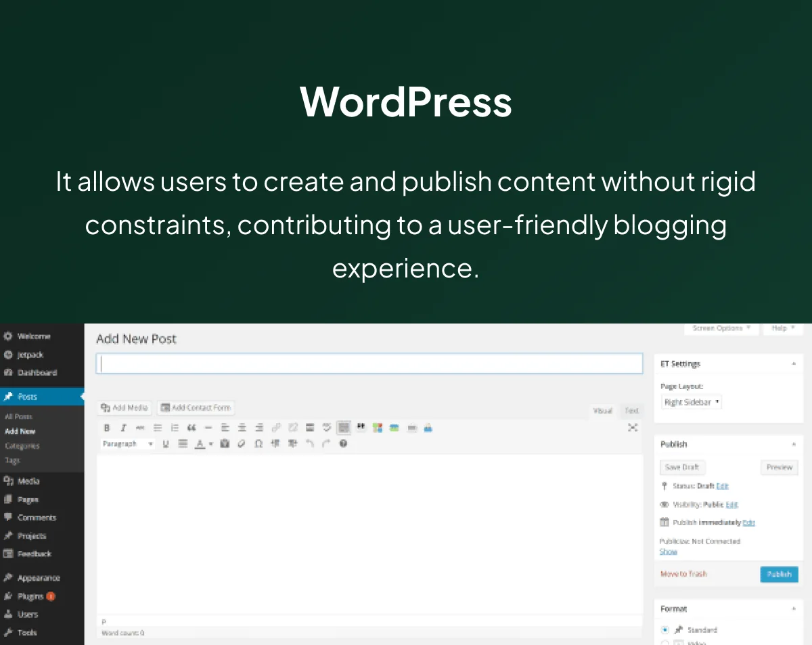Click the blue Publish button
Viewport: 812px width, 645px height.
(x=779, y=574)
